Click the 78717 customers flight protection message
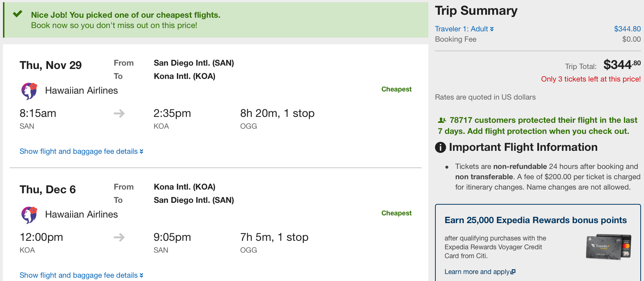The height and width of the screenshot is (281, 644). click(x=537, y=126)
